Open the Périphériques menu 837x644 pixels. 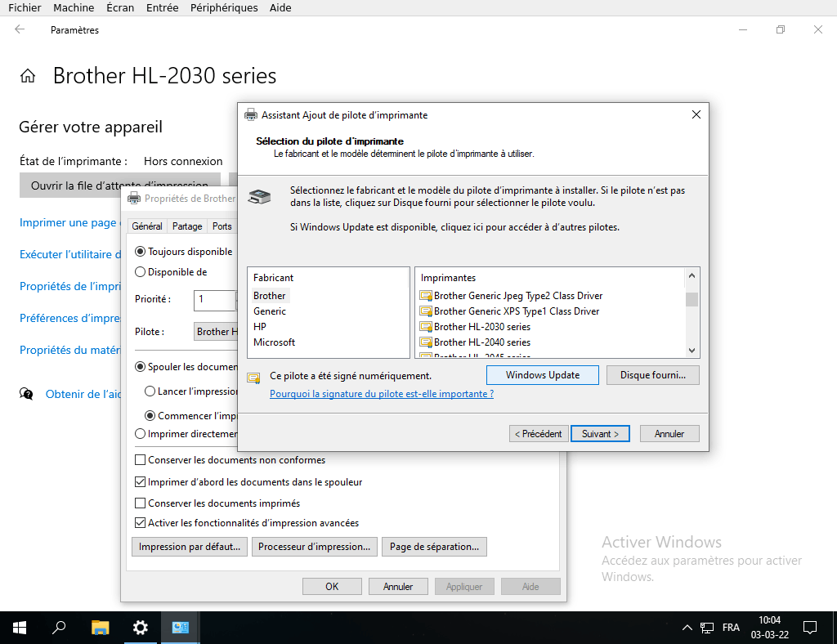pos(224,7)
